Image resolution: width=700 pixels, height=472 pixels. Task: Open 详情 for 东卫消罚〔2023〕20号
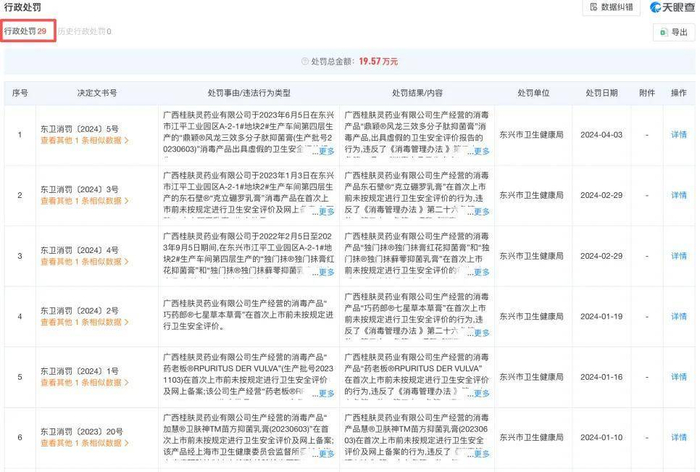point(679,437)
